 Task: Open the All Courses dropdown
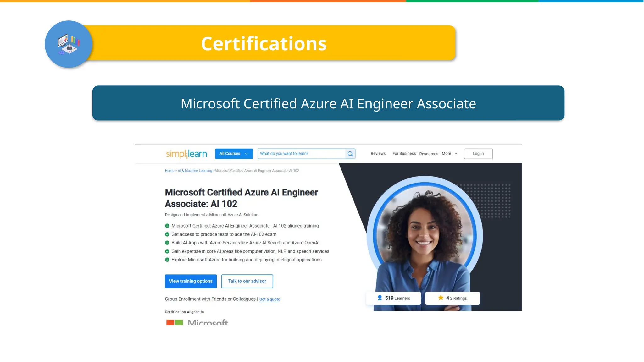tap(234, 154)
